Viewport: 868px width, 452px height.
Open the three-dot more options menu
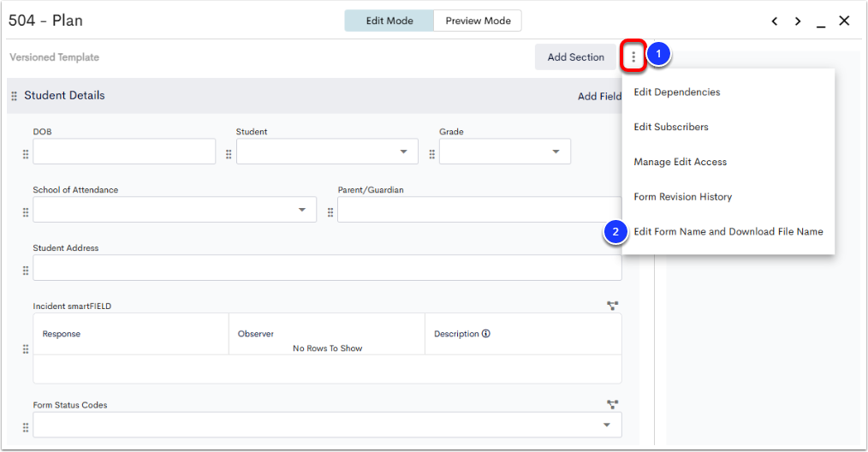coord(633,56)
